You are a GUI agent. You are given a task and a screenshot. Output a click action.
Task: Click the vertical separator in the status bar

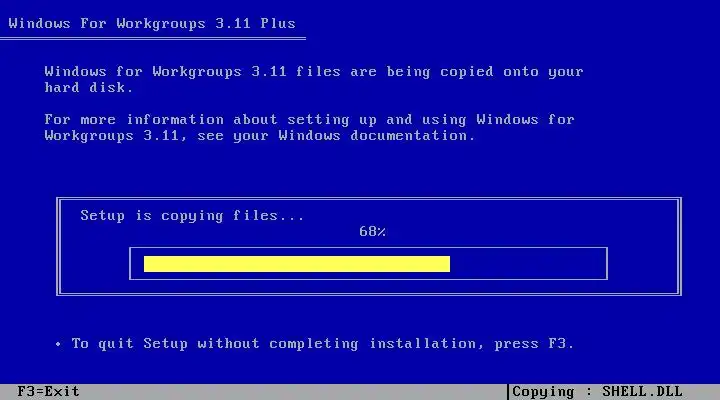click(508, 392)
